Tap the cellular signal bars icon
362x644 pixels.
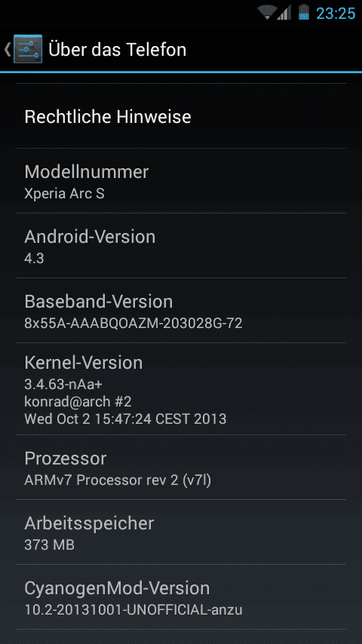tap(284, 12)
